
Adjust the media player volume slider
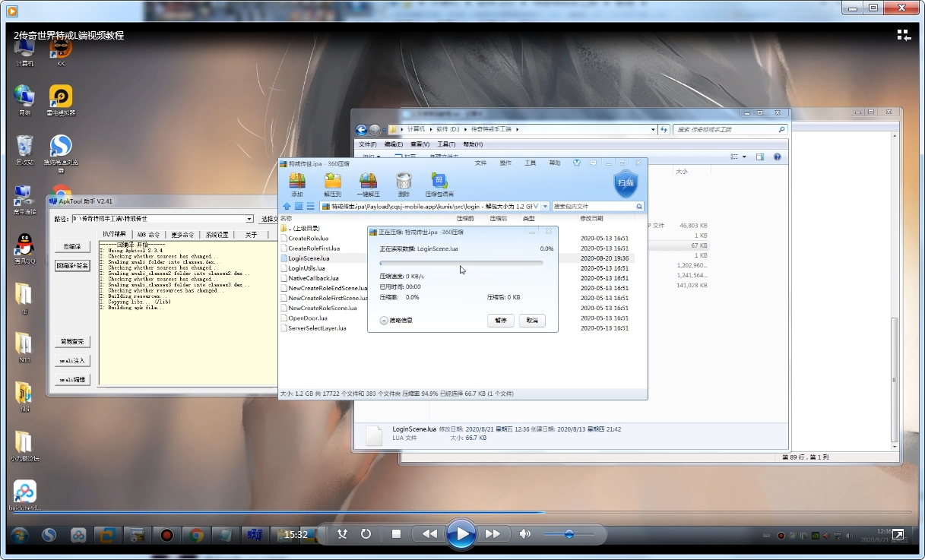[x=569, y=534]
